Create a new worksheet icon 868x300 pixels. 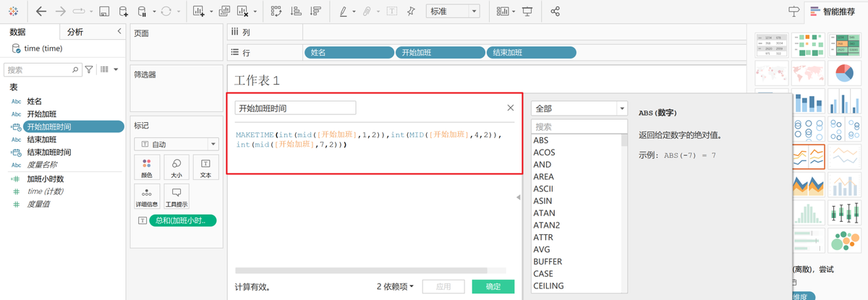200,12
